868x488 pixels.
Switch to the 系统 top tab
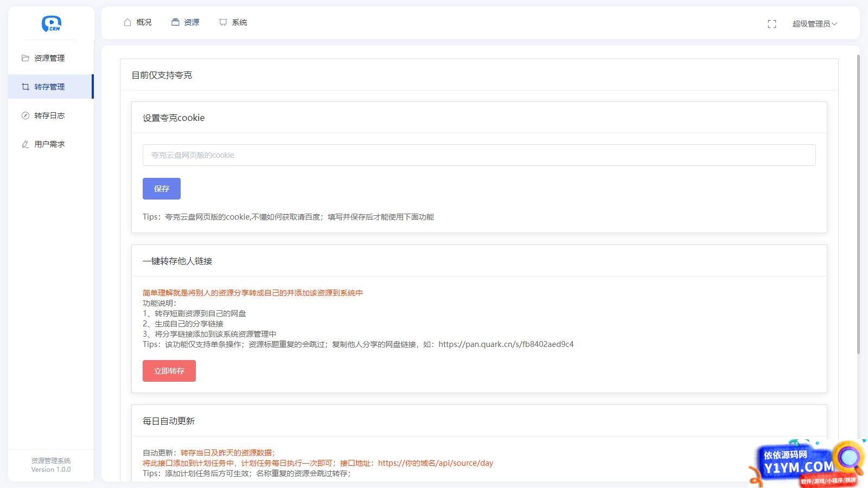click(x=233, y=22)
